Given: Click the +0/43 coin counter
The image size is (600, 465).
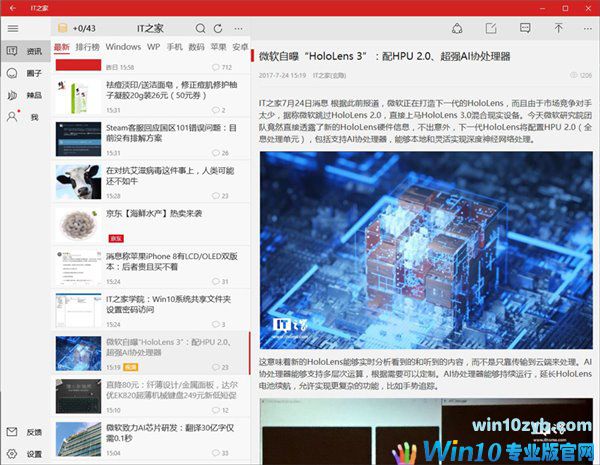Looking at the screenshot, I should click(x=80, y=28).
